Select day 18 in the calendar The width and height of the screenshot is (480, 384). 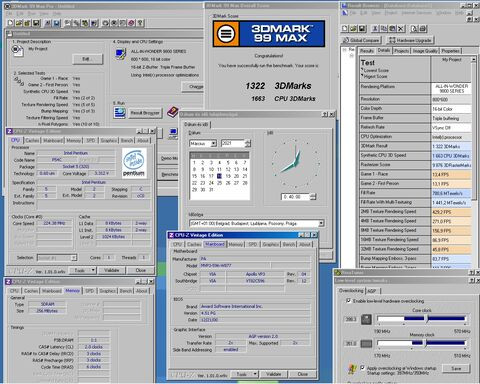(x=219, y=176)
